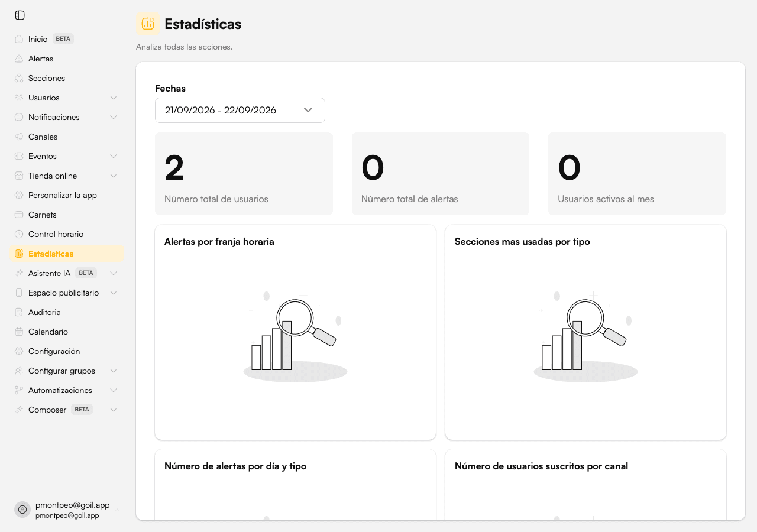Click the Fechas field label
The image size is (757, 532).
(x=170, y=88)
